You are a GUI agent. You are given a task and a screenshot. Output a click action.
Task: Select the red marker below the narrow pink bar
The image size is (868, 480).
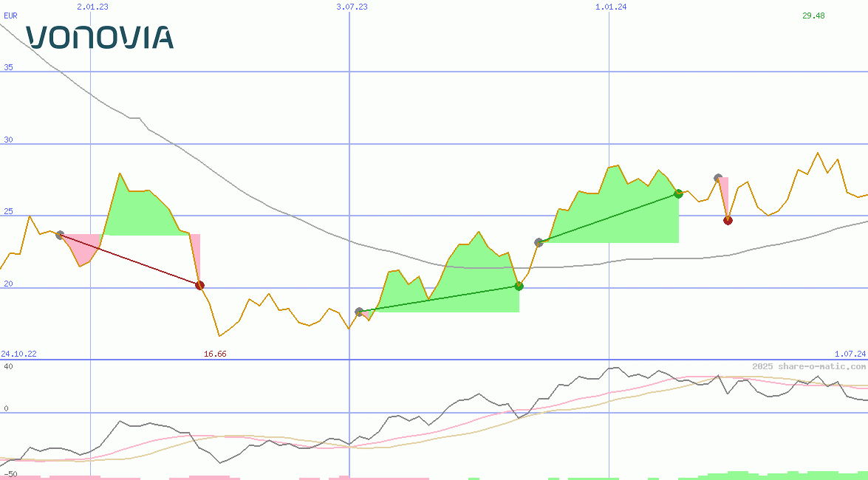(728, 220)
